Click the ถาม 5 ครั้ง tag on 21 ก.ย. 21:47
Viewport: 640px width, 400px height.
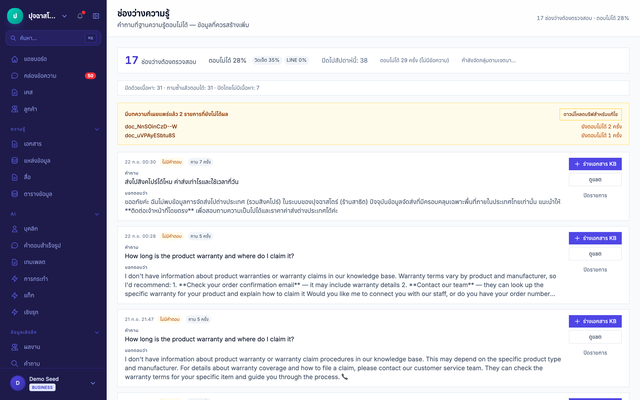point(198,320)
